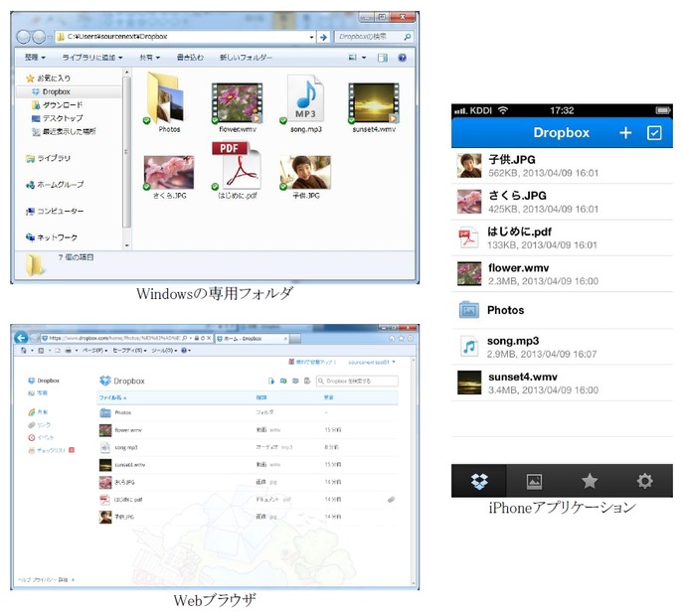The width and height of the screenshot is (683, 616).
Task: Select コンピューター in Explorer navigation pane
Action: [55, 212]
